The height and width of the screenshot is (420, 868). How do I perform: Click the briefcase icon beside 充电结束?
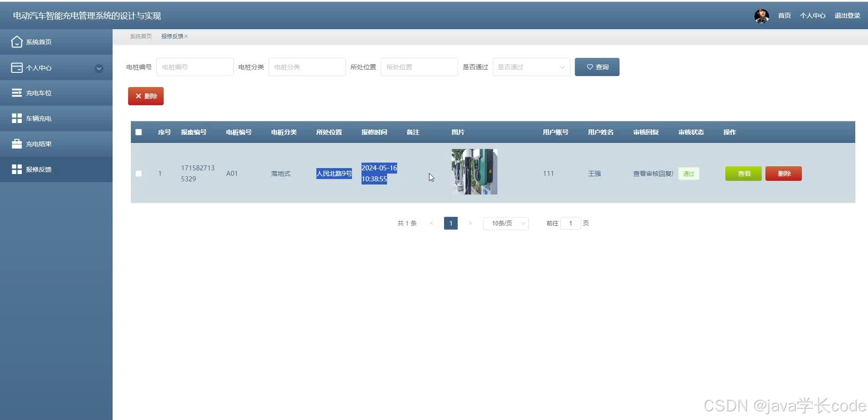point(17,144)
